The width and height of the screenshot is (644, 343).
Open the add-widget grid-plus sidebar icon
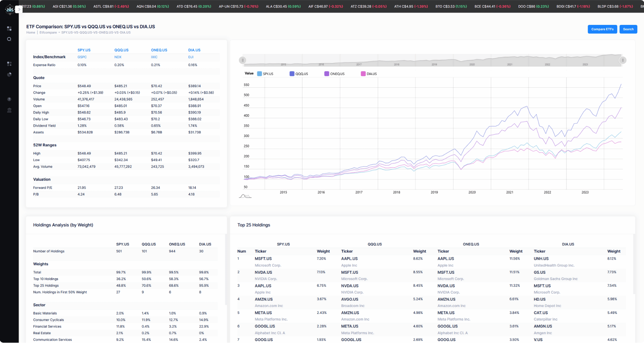point(9,64)
